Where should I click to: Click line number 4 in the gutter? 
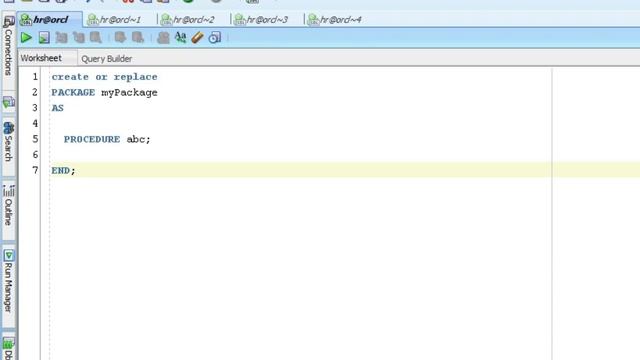tap(35, 123)
